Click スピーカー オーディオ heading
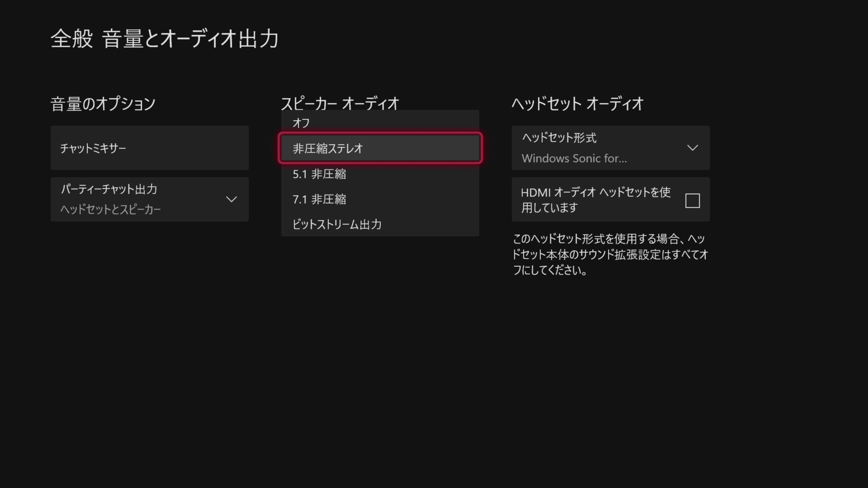The width and height of the screenshot is (868, 488). coord(340,103)
